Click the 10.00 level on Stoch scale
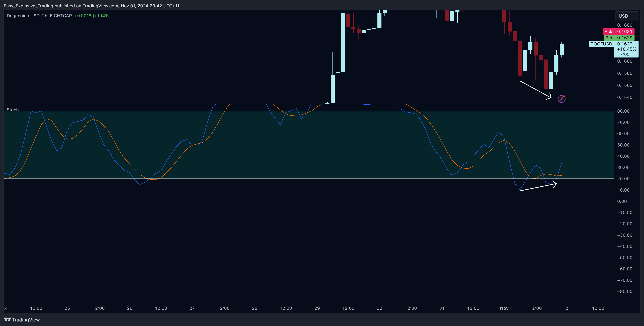Image resolution: width=644 pixels, height=326 pixels. 623,190
